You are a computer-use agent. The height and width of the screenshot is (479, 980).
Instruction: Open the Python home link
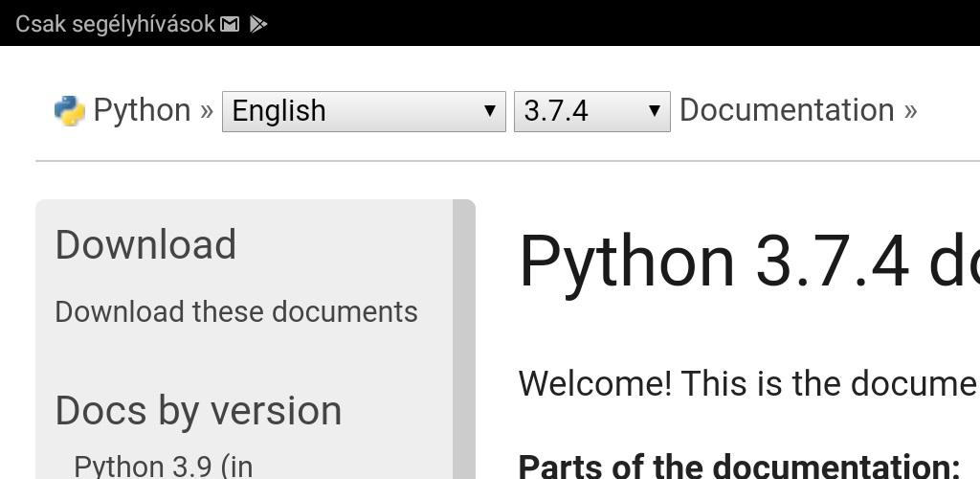click(142, 111)
